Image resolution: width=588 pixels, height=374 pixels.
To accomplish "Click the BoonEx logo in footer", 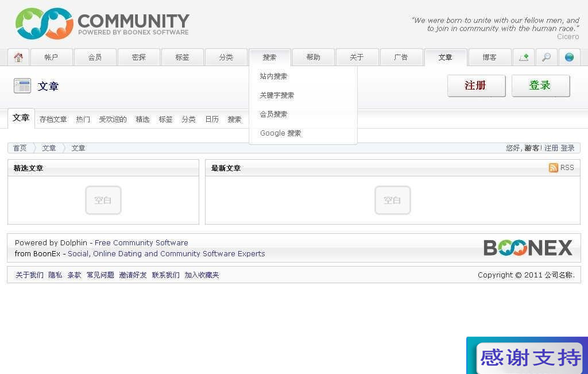I will tap(528, 248).
